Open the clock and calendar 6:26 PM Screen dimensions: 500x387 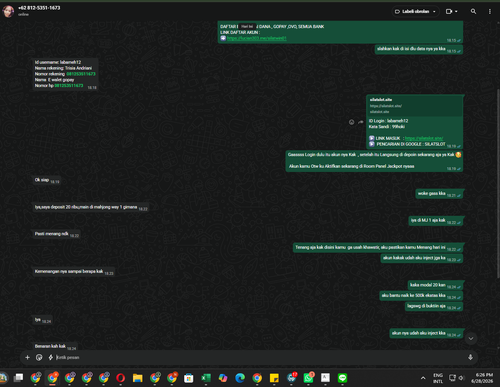pyautogui.click(x=482, y=378)
